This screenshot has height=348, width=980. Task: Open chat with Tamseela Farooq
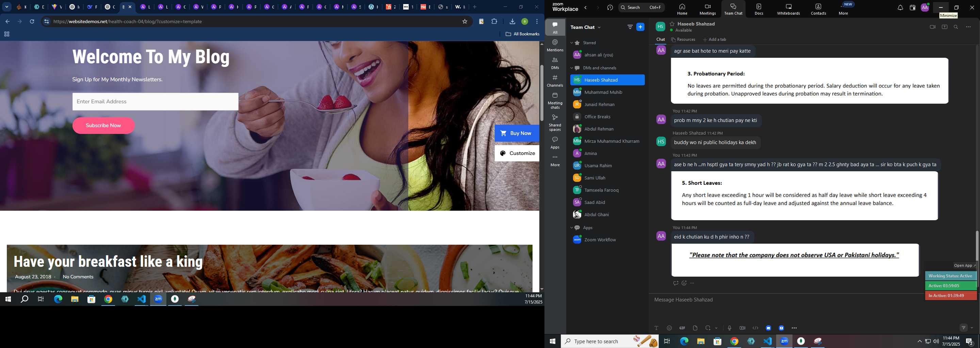607,190
